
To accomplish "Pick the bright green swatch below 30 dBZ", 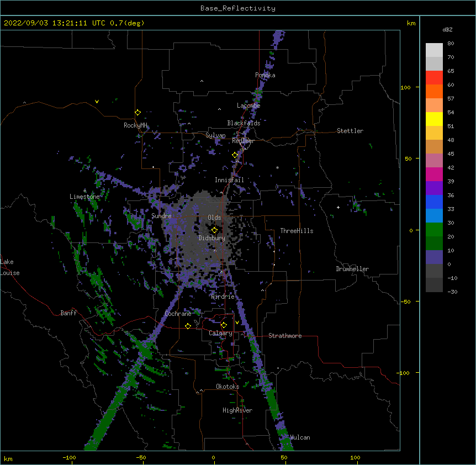I will [x=434, y=230].
